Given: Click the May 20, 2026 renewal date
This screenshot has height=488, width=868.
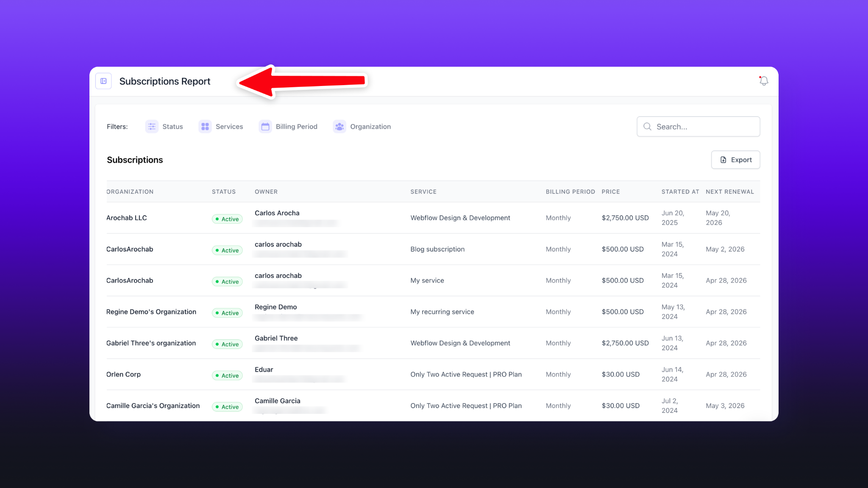Looking at the screenshot, I should click(718, 218).
